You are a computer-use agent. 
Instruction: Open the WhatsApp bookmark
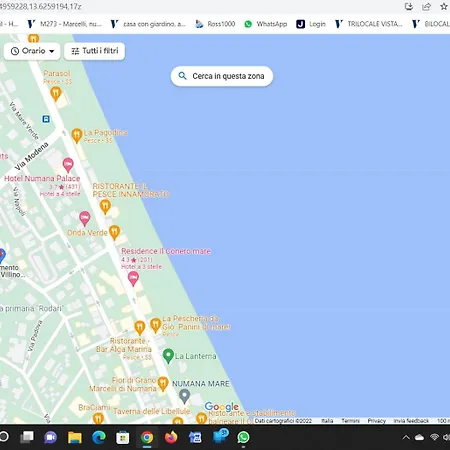[x=266, y=24]
